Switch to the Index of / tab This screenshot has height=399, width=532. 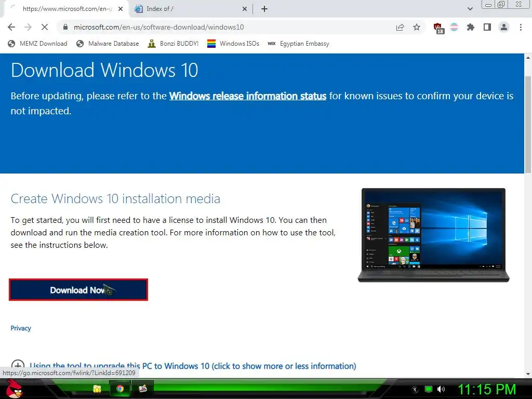(x=191, y=9)
